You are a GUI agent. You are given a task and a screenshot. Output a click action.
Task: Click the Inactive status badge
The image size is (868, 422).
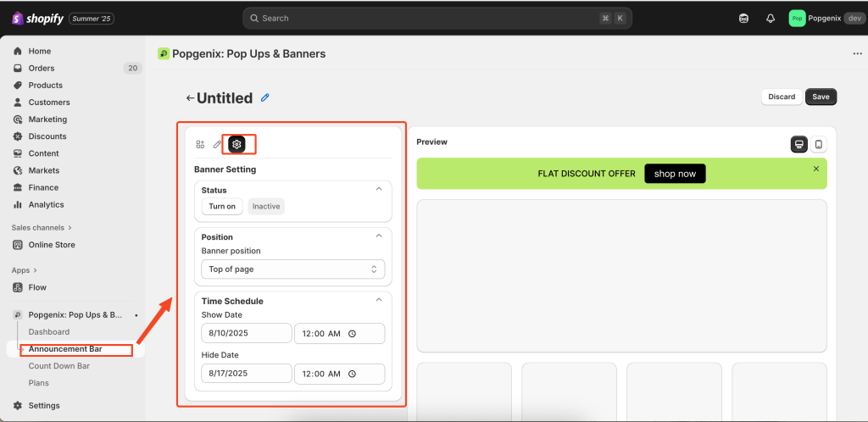point(266,206)
